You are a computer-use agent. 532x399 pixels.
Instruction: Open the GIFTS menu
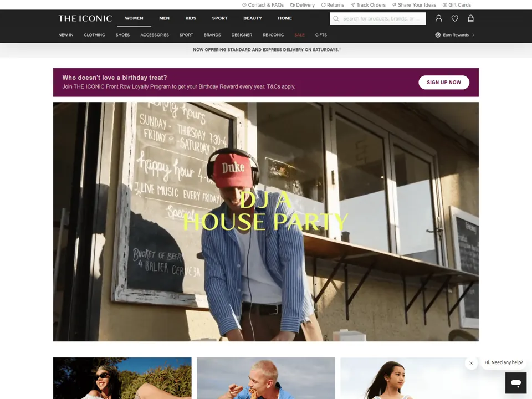pyautogui.click(x=321, y=35)
